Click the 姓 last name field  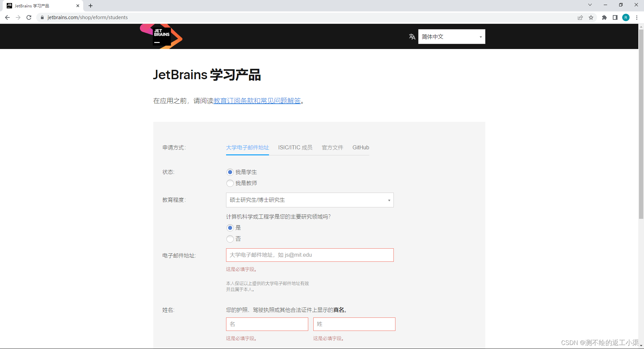tap(354, 324)
